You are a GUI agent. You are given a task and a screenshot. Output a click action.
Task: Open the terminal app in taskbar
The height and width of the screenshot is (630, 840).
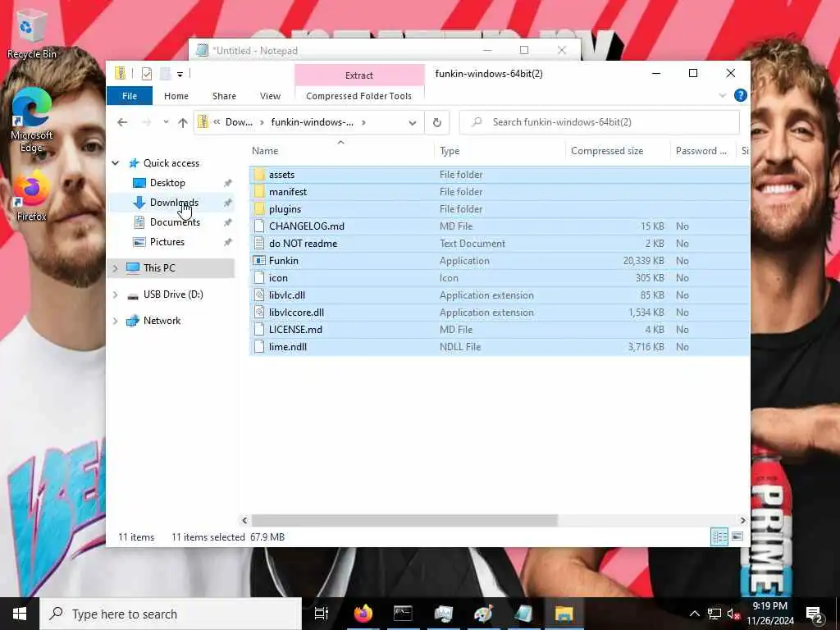[403, 614]
